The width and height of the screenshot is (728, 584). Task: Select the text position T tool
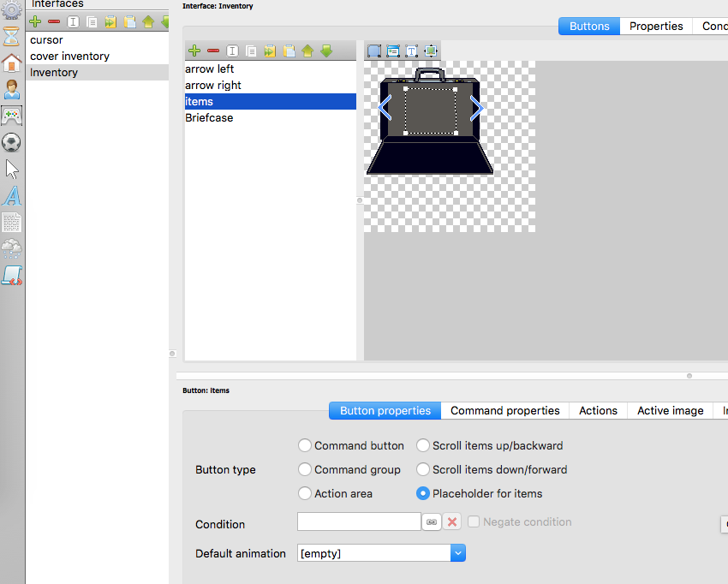point(411,51)
